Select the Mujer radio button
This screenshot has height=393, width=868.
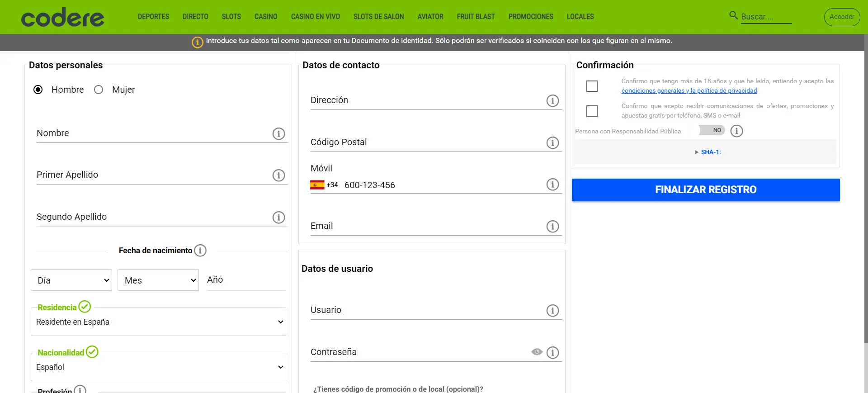99,90
